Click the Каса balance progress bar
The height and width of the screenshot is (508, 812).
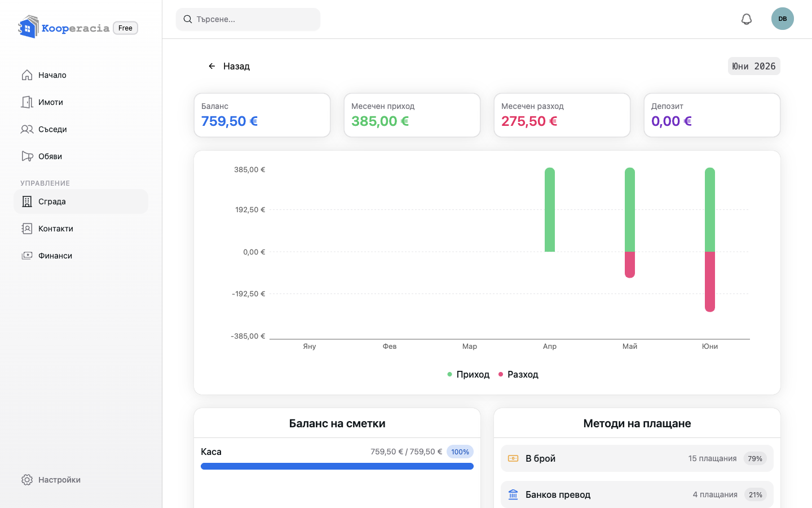337,466
